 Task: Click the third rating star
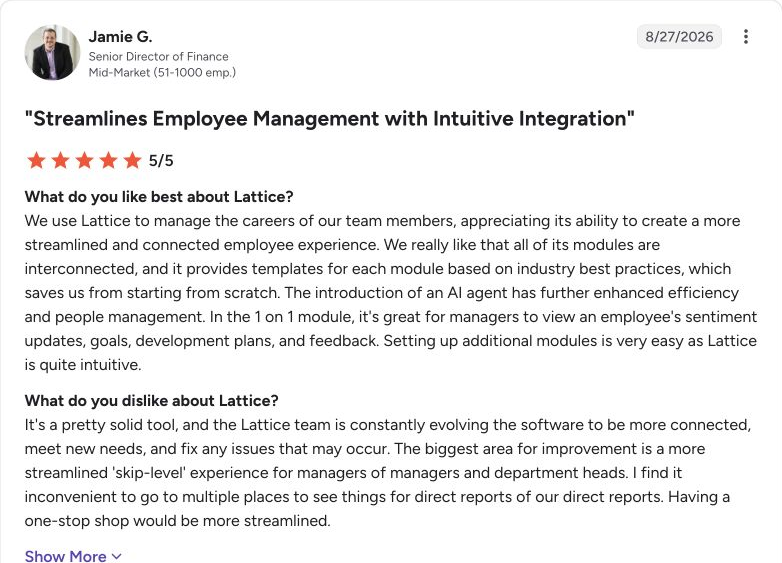click(84, 161)
